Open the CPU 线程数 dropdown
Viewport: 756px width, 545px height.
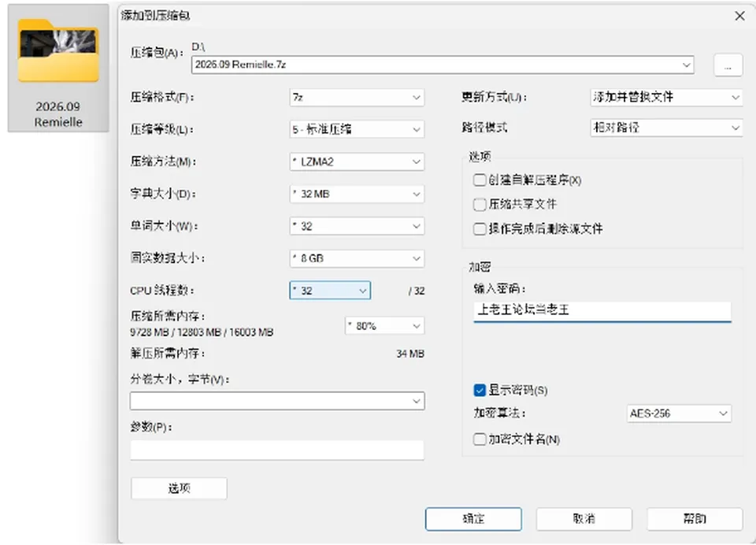pyautogui.click(x=330, y=291)
